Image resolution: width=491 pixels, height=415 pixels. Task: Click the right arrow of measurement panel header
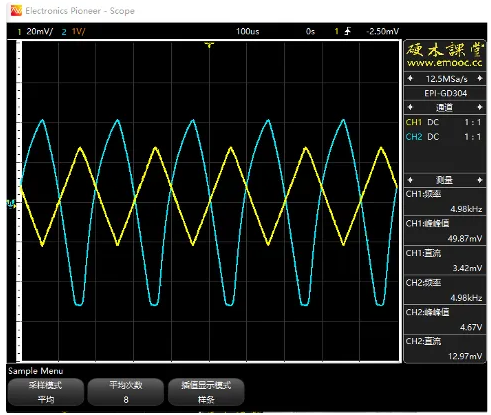pos(480,180)
